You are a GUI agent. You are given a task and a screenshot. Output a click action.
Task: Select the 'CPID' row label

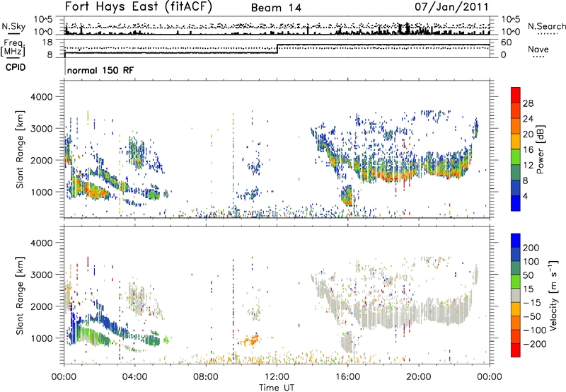click(x=16, y=67)
